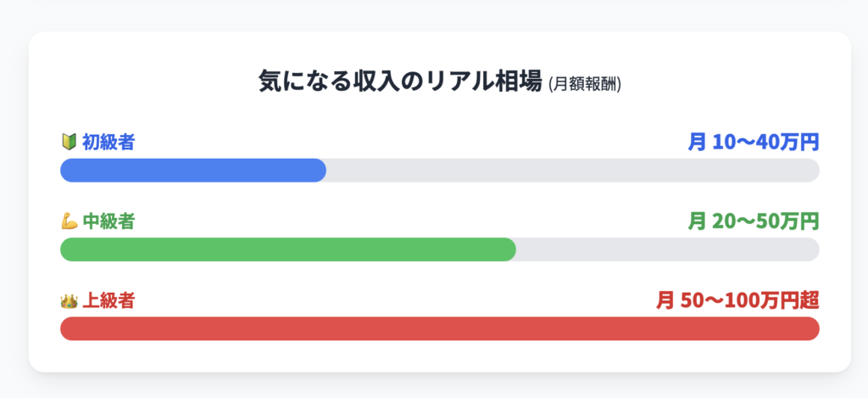Image resolution: width=868 pixels, height=398 pixels.
Task: Click the (月額報酬) subtitle text
Action: pos(585,84)
